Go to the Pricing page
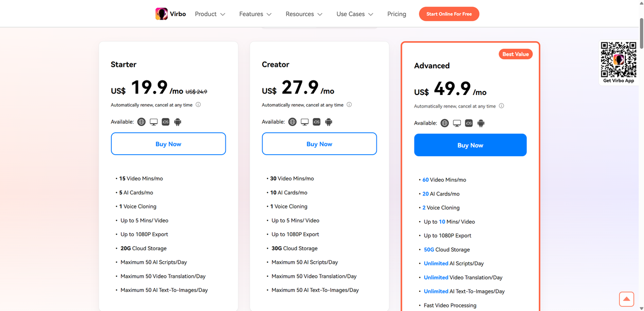This screenshot has width=644, height=311. click(x=396, y=14)
